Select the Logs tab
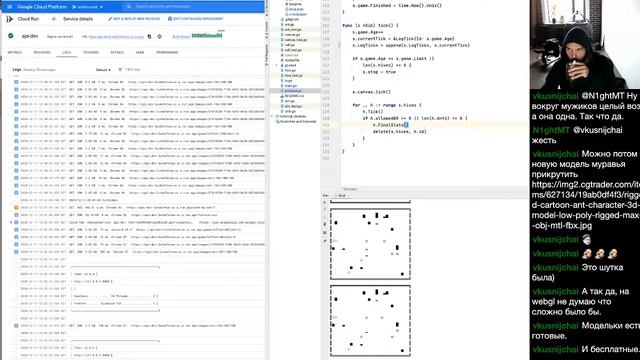 point(67,52)
